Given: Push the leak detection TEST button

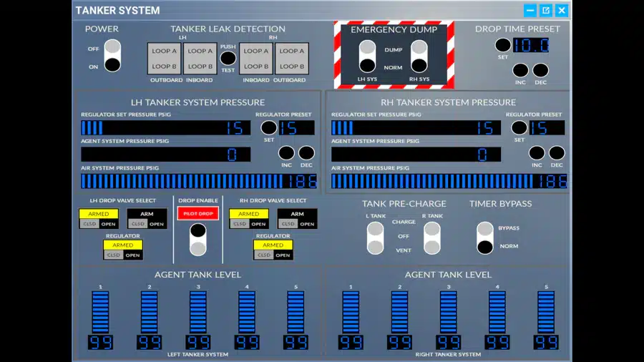Looking at the screenshot, I should coord(228,58).
